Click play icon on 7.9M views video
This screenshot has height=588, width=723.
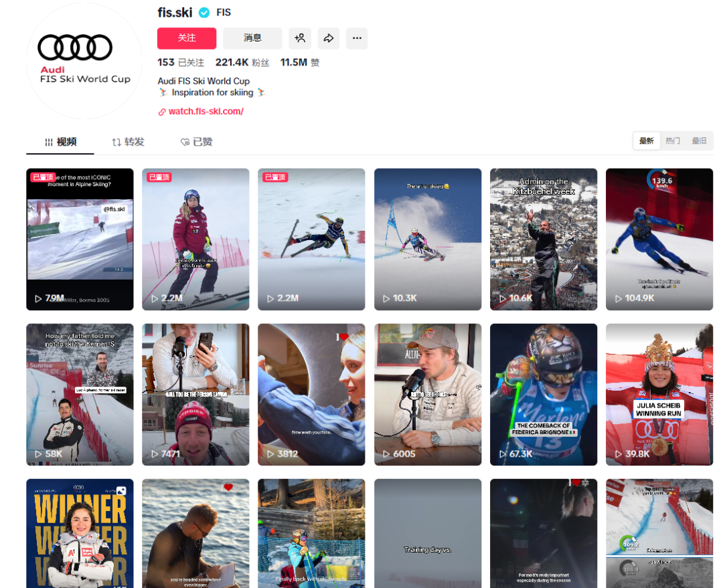click(x=38, y=298)
